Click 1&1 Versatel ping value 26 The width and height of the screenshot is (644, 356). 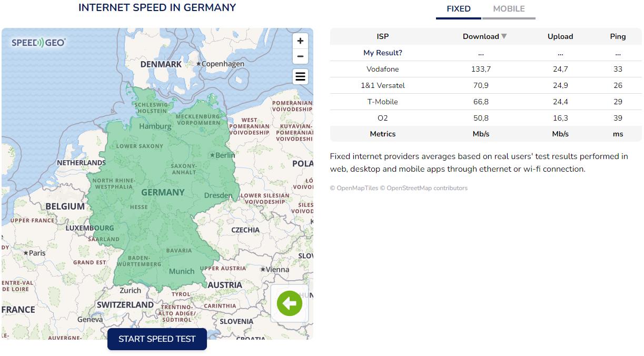point(618,85)
